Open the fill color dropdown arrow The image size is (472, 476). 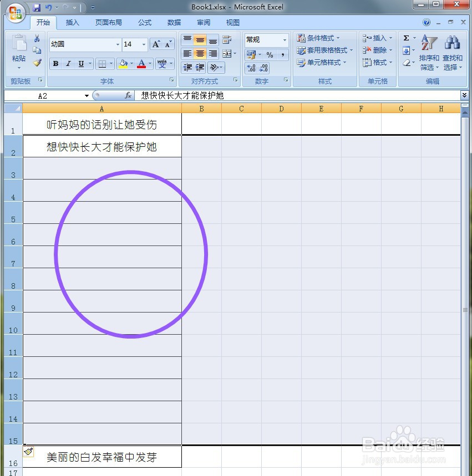pyautogui.click(x=133, y=63)
